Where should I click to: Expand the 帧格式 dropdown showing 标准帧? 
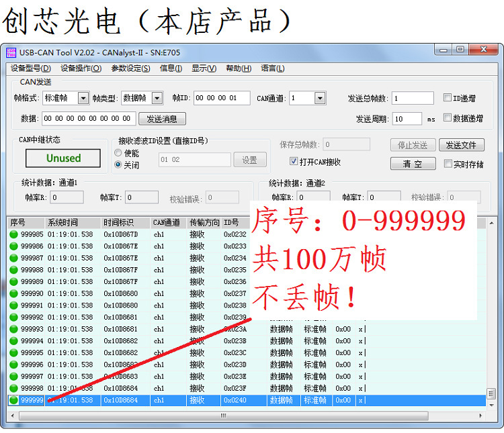coord(83,98)
